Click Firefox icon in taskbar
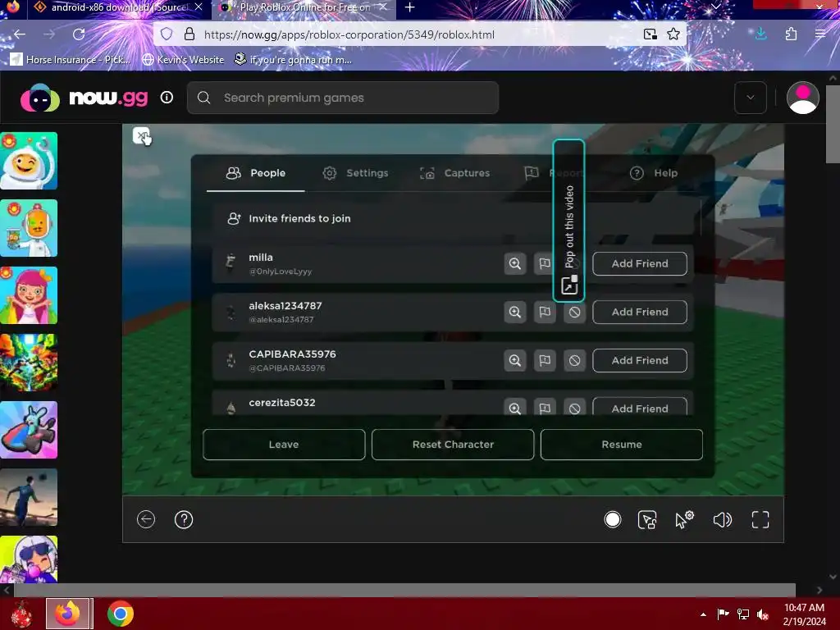Viewport: 840px width, 630px height. [x=69, y=614]
